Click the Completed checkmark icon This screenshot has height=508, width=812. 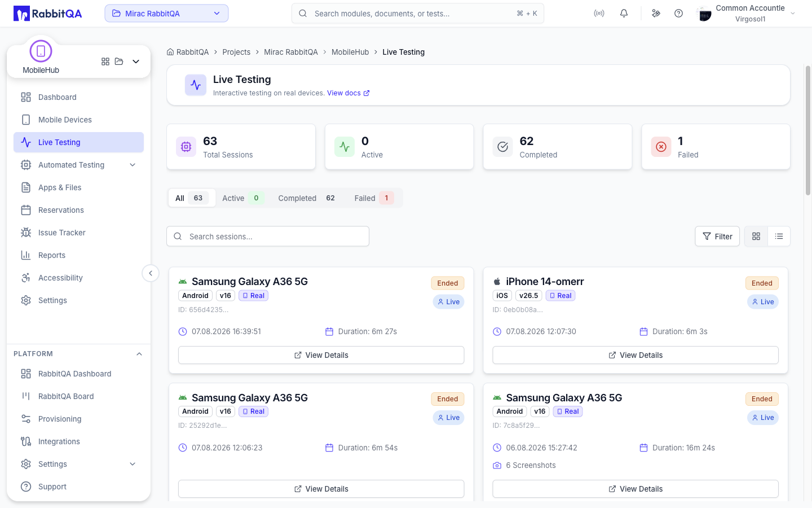[503, 147]
